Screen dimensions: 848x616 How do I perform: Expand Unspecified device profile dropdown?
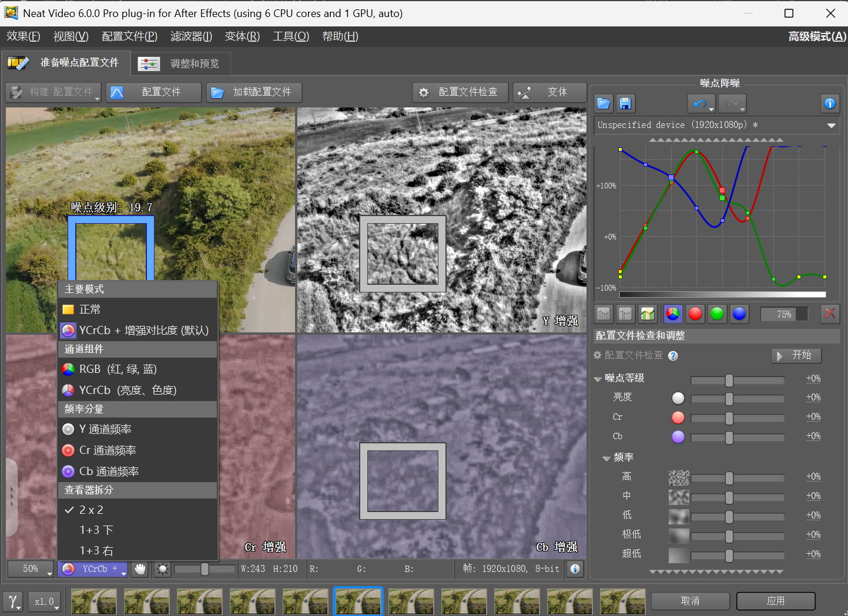[717, 125]
